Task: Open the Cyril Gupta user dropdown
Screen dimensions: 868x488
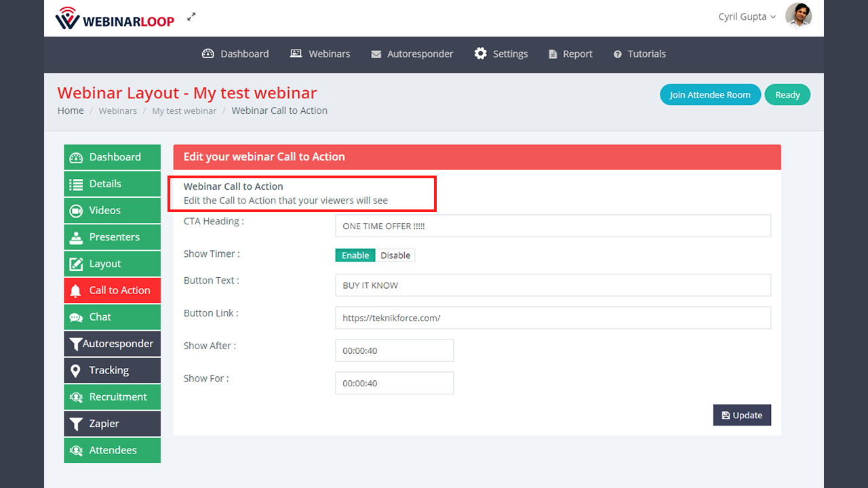Action: point(747,17)
